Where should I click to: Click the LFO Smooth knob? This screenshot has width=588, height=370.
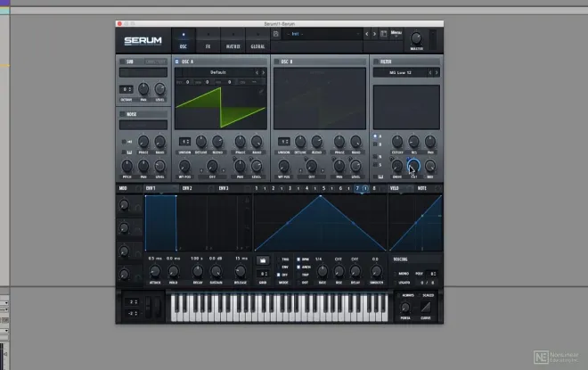(x=376, y=271)
